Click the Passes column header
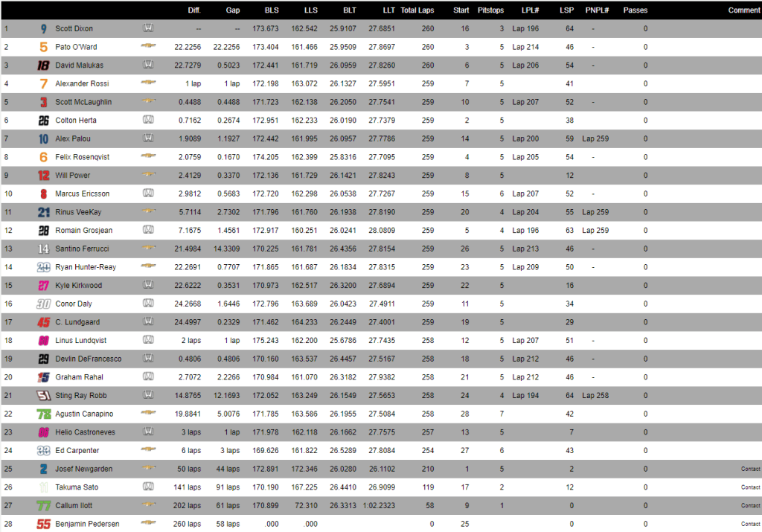762x532 pixels. [x=635, y=10]
